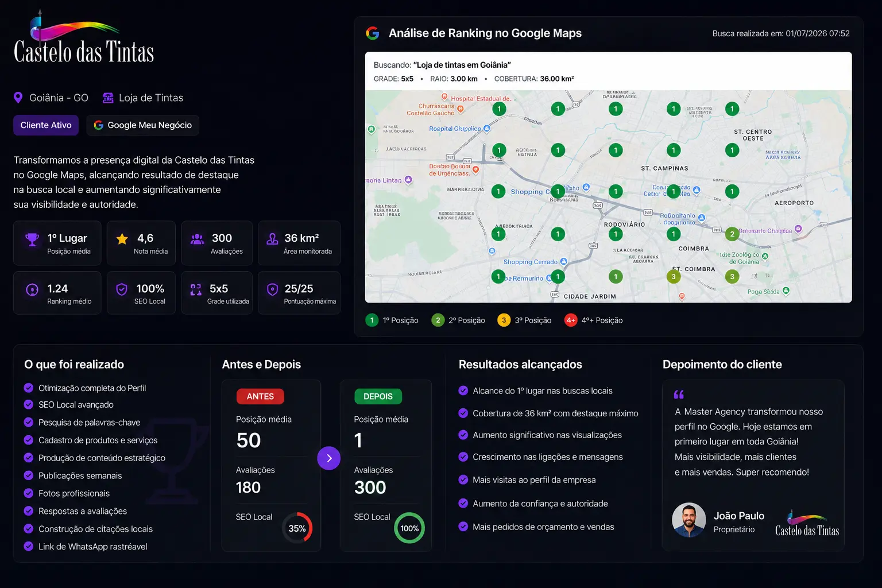Open the Google Meu Negócio button

[x=143, y=125]
